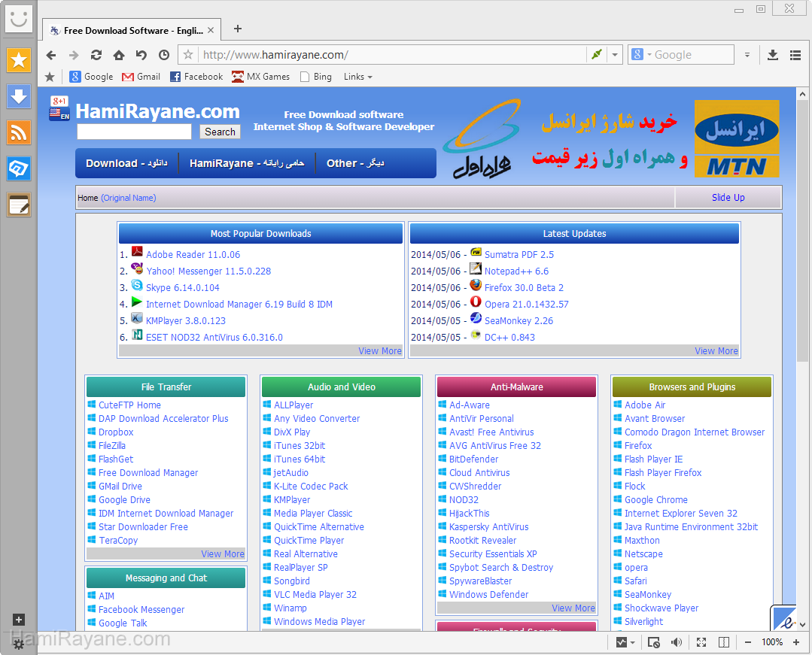Image resolution: width=812 pixels, height=655 pixels.
Task: Open the Downloads sidebar panel
Action: click(19, 97)
